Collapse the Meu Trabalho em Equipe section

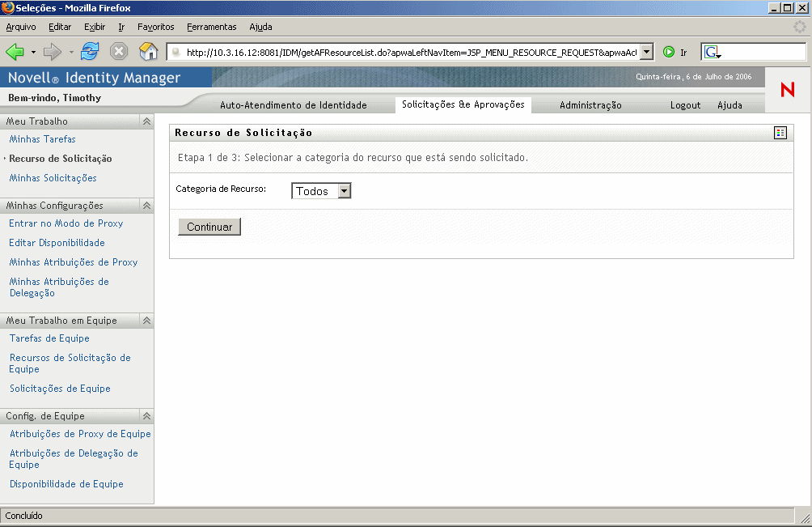146,321
